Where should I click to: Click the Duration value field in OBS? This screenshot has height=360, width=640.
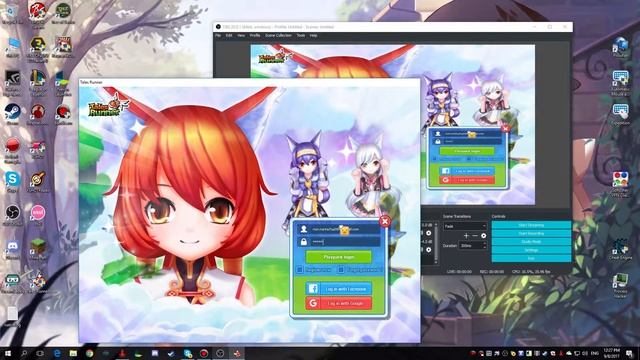point(471,246)
